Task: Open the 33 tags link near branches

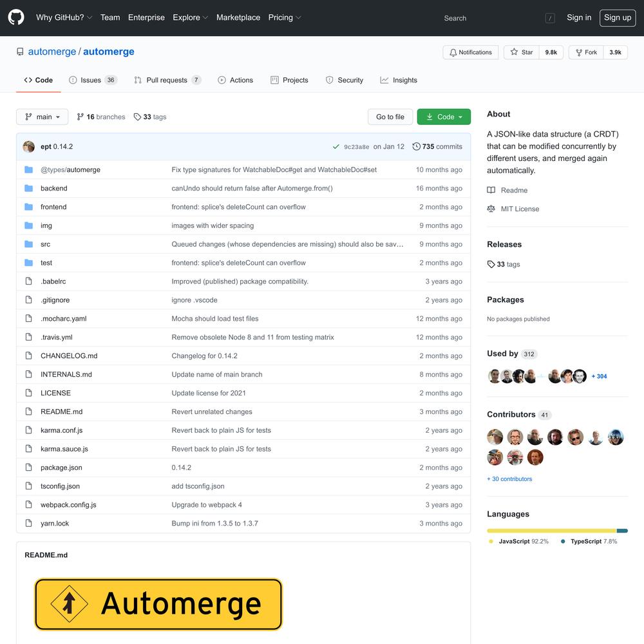Action: (x=150, y=117)
